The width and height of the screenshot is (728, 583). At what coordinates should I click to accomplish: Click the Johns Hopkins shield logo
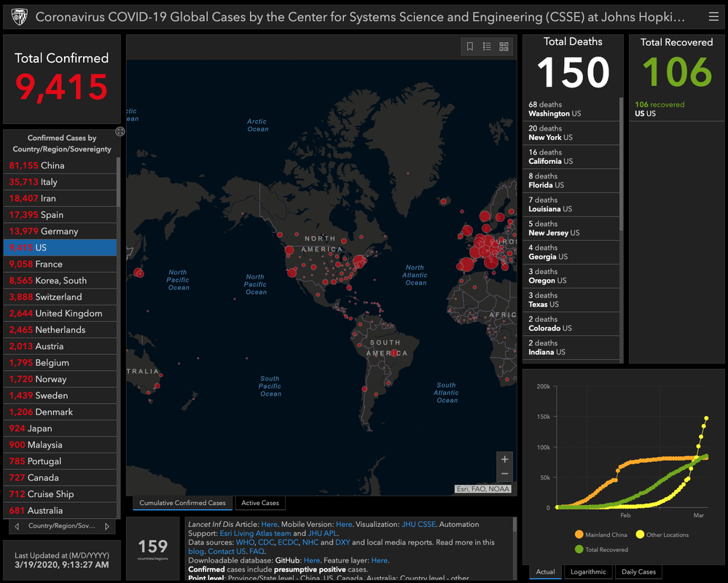coord(20,17)
